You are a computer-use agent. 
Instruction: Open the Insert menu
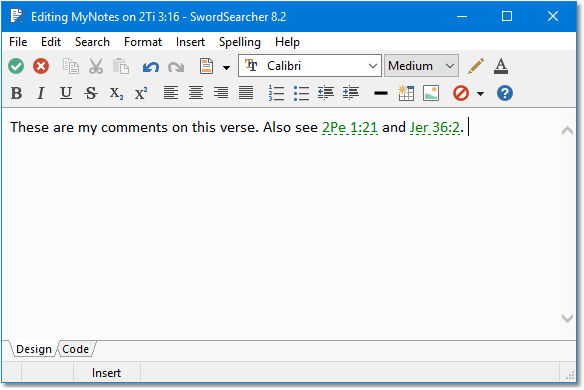[190, 42]
